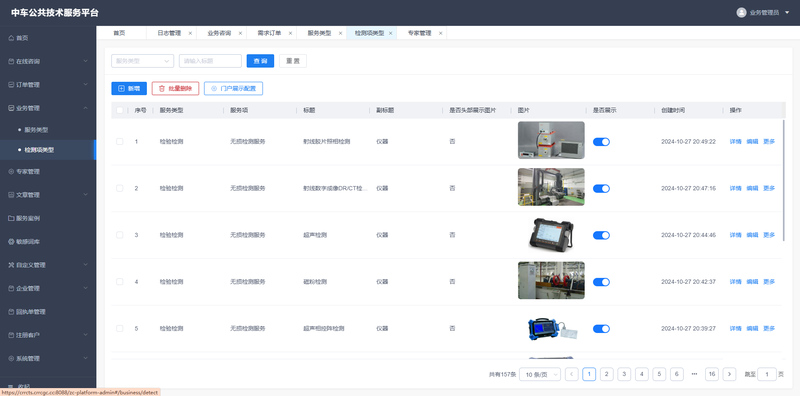The height and width of the screenshot is (396, 800).
Task: Check the select-all checkbox in table header
Action: (x=119, y=110)
